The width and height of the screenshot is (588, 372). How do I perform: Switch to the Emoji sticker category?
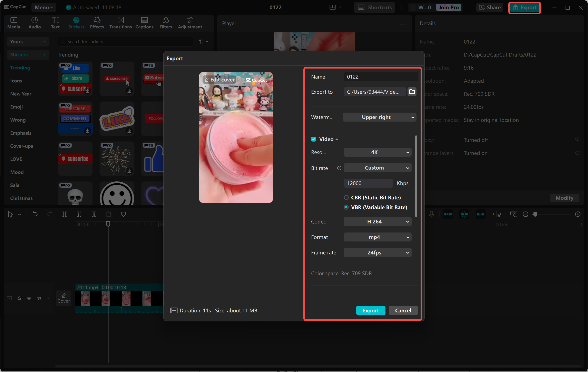[16, 107]
